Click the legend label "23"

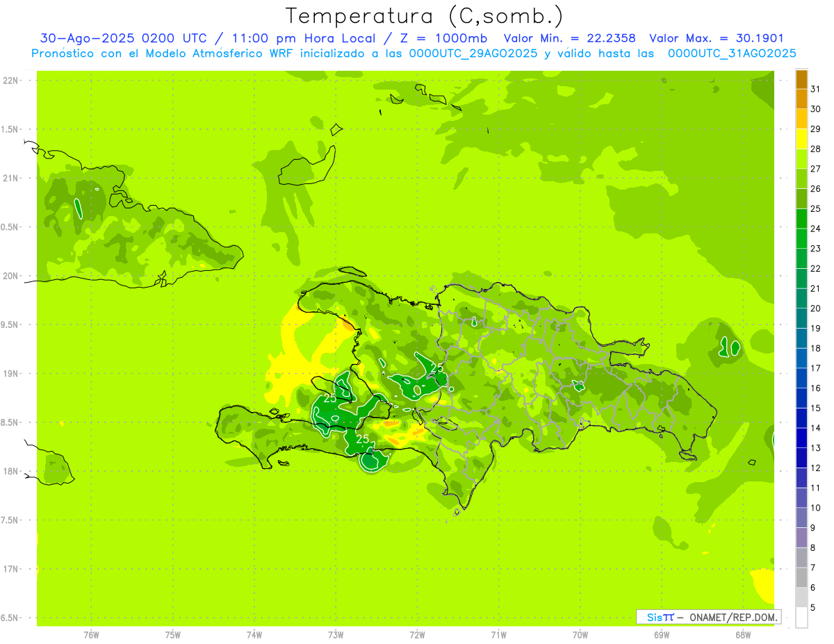tap(815, 249)
